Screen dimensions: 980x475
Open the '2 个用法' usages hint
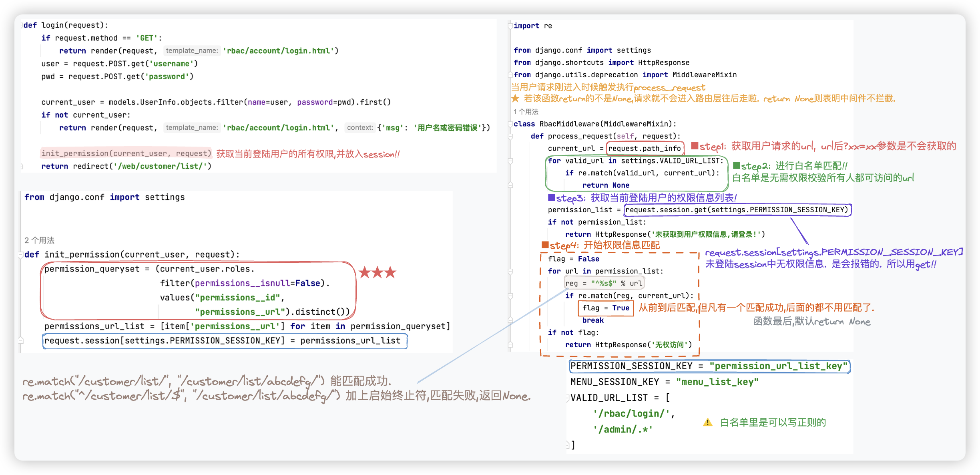pos(39,240)
